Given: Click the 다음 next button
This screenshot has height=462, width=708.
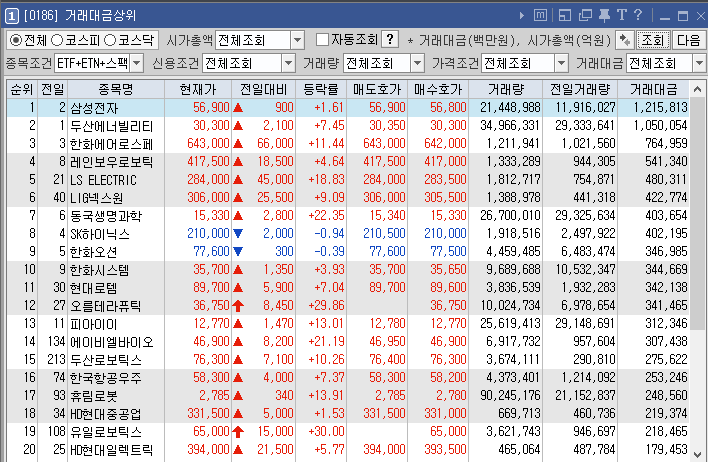Looking at the screenshot, I should (x=689, y=40).
